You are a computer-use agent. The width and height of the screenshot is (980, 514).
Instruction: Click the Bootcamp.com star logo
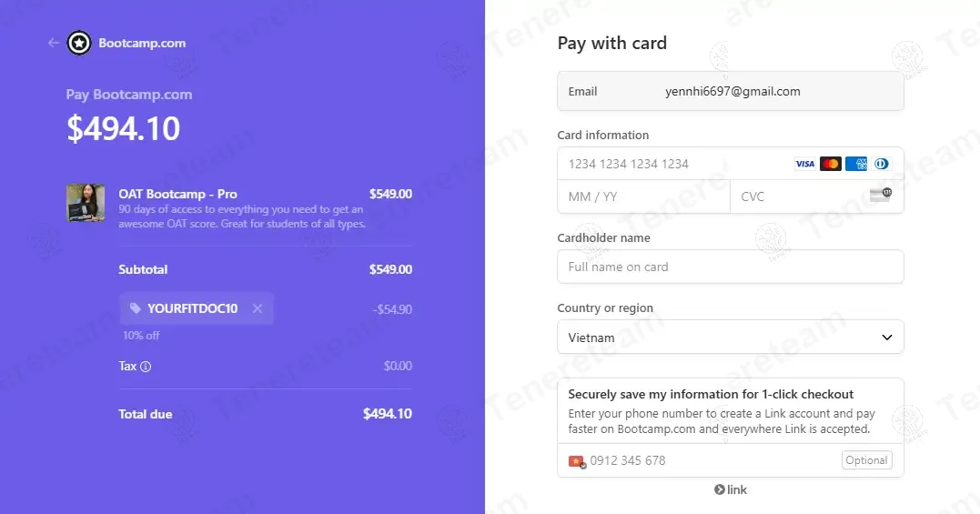[x=79, y=43]
